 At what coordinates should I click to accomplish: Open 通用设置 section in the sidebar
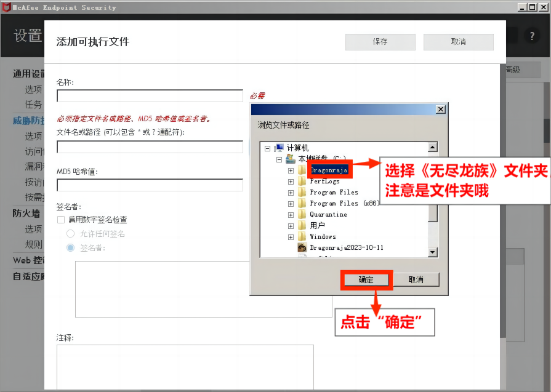click(29, 74)
